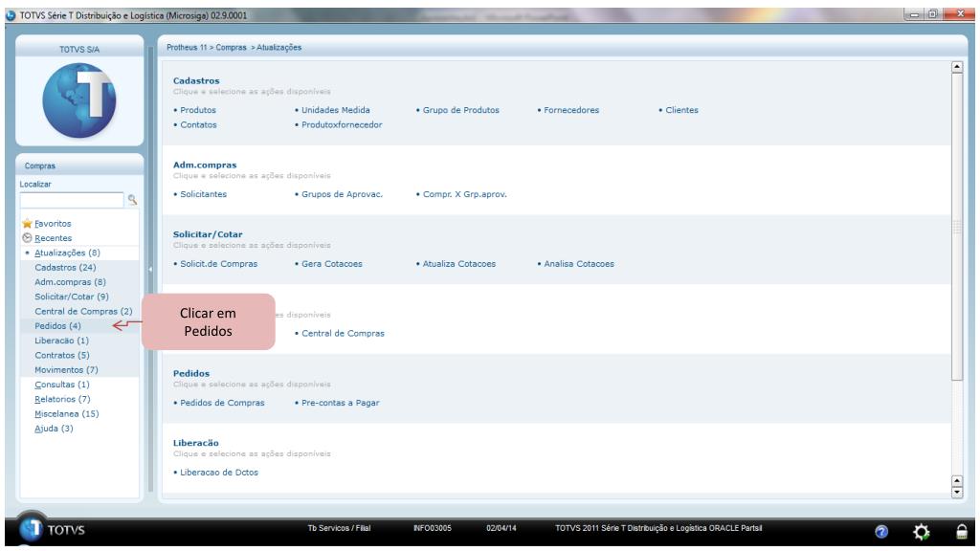
Task: Select Solicitar/Cotar (9) in sidebar
Action: click(71, 297)
